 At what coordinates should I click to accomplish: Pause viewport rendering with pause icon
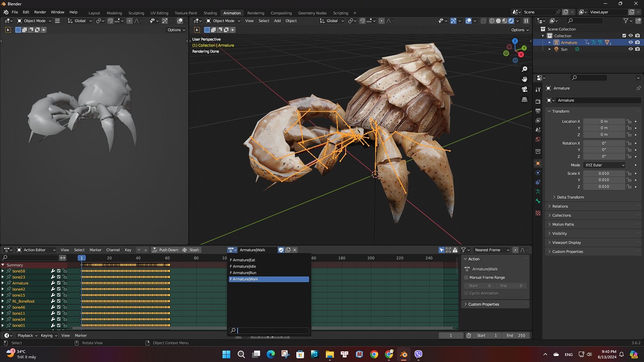click(x=526, y=21)
